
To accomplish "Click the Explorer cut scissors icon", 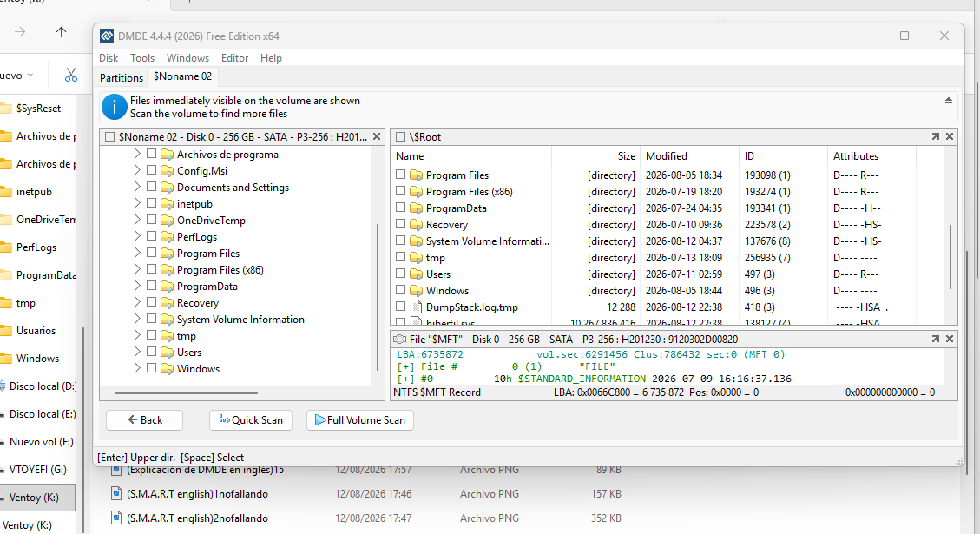I will [71, 76].
